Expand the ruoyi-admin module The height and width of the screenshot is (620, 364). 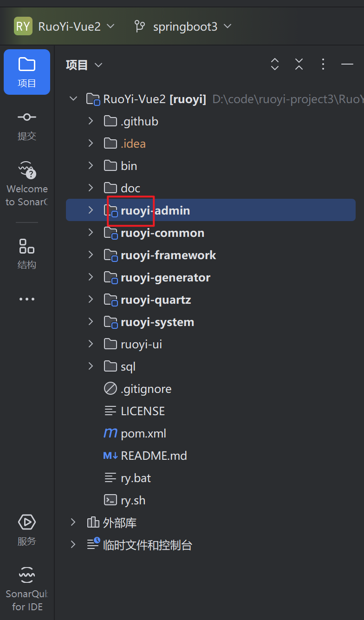click(x=91, y=210)
